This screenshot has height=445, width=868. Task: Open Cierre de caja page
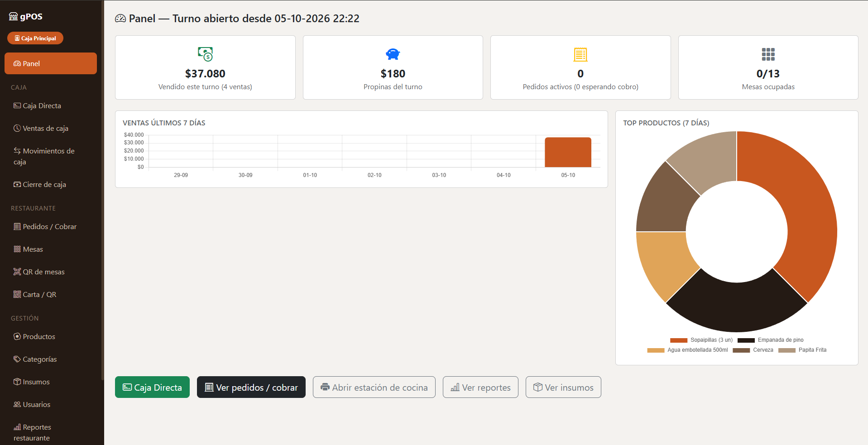click(x=51, y=184)
